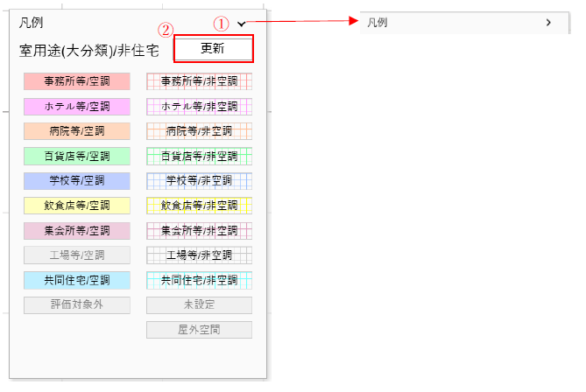Select 百貨店等/非空調 in the legend
The height and width of the screenshot is (392, 586).
pos(199,157)
